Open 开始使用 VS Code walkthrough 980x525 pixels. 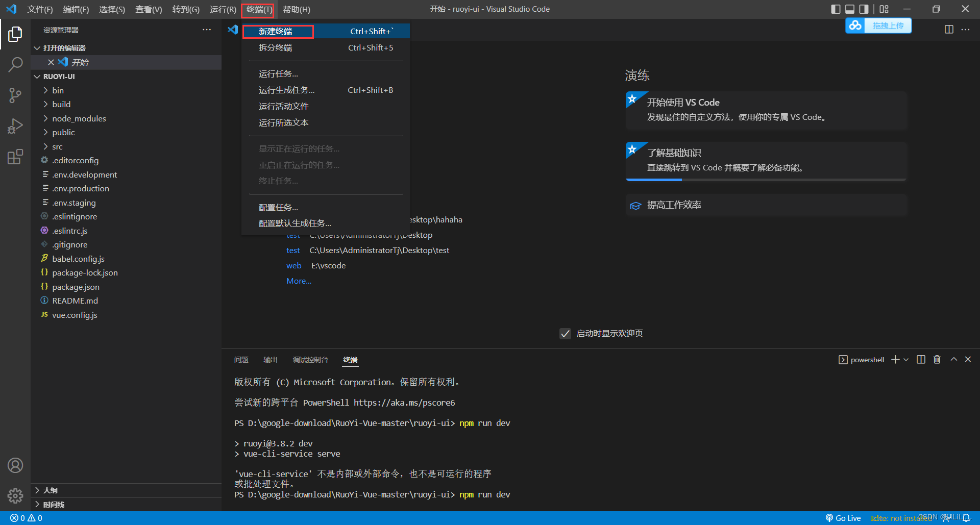pyautogui.click(x=766, y=110)
